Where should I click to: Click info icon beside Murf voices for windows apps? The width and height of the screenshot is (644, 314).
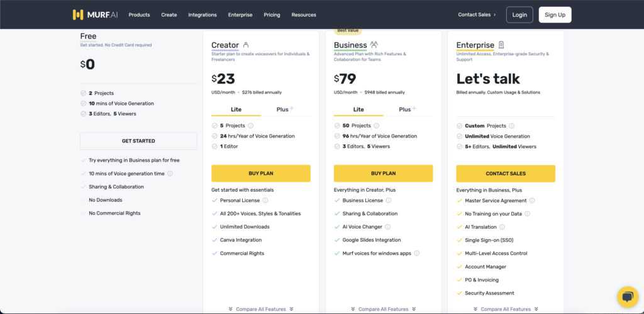click(x=416, y=253)
